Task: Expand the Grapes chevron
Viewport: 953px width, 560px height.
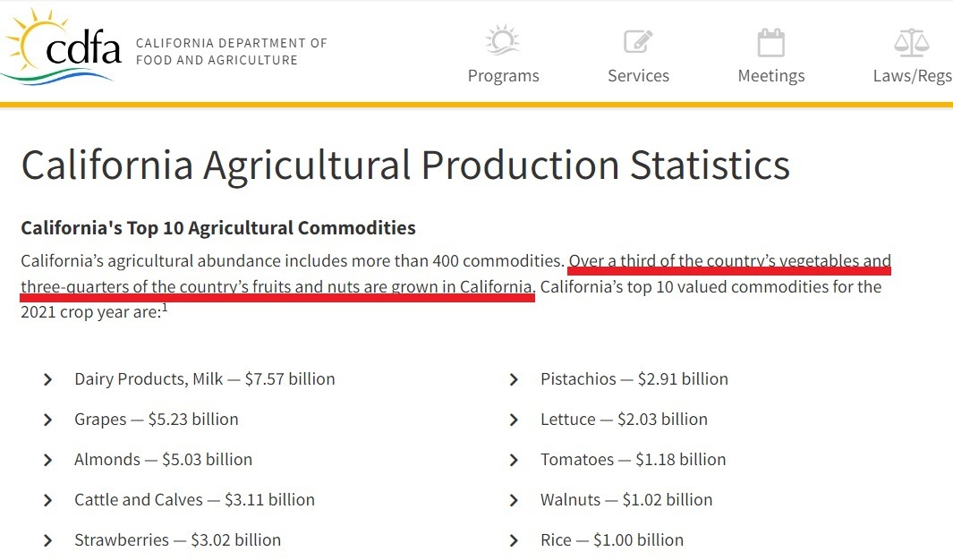Action: coord(48,420)
